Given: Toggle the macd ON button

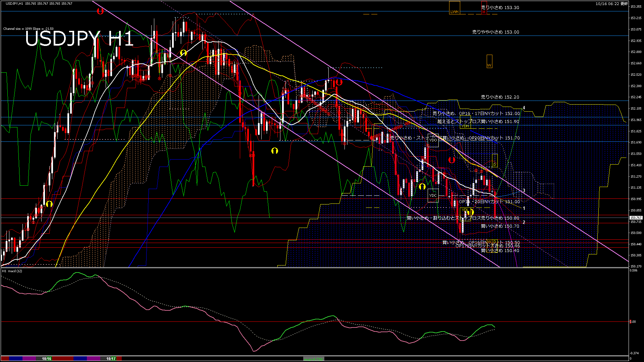Looking at the screenshot, I should (x=314, y=359).
